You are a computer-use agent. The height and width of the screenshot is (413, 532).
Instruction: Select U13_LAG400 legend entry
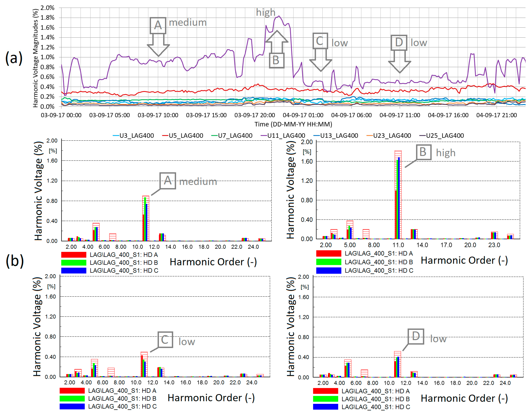[335, 136]
